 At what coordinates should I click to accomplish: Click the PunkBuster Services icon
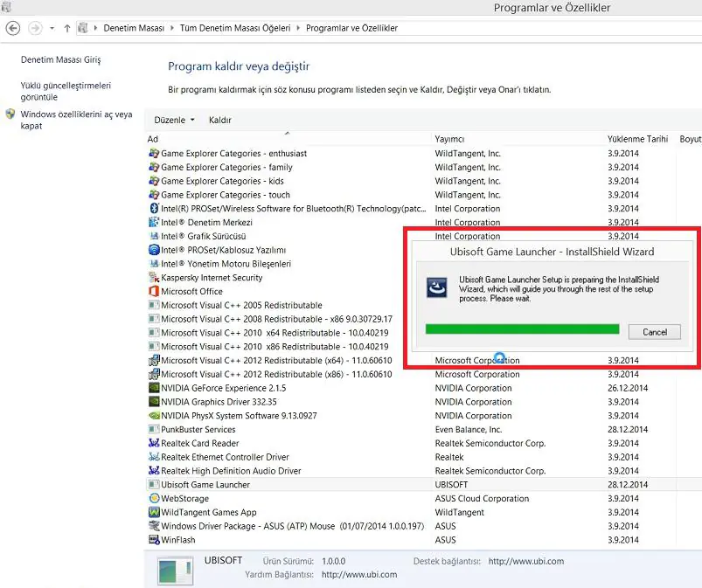(156, 429)
